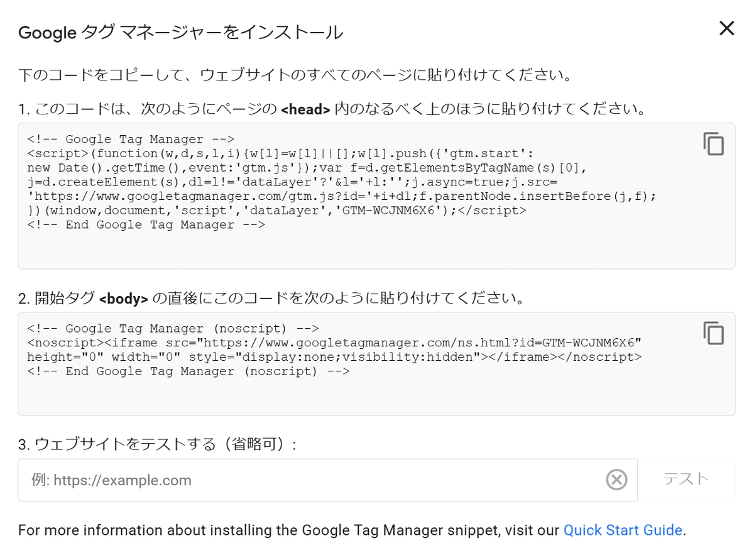Click the 'j=d.createElement(s)' code line

tap(292, 182)
